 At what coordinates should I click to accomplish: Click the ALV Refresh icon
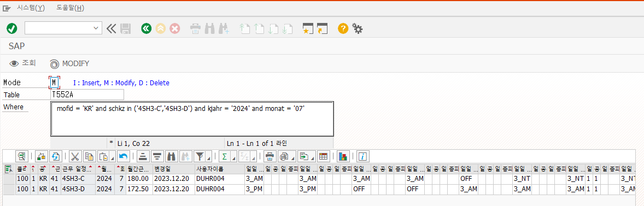point(55,156)
